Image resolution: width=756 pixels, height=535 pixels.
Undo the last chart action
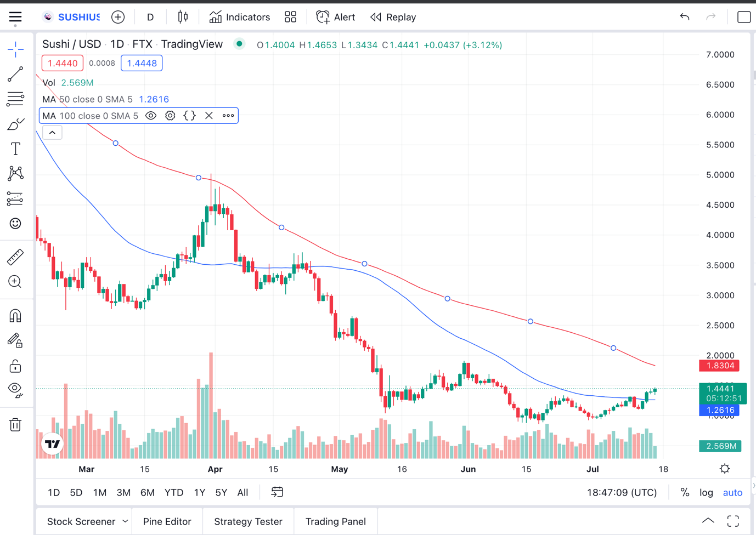[685, 18]
